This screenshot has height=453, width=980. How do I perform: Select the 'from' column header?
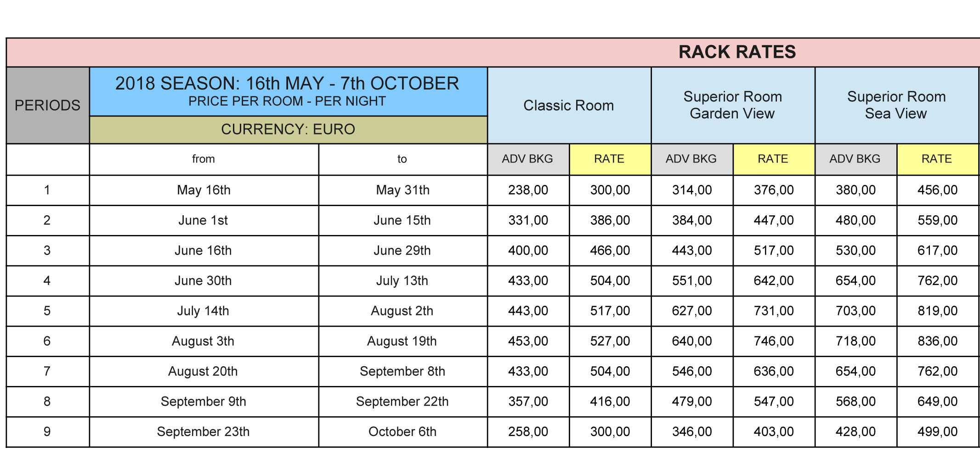tap(204, 159)
